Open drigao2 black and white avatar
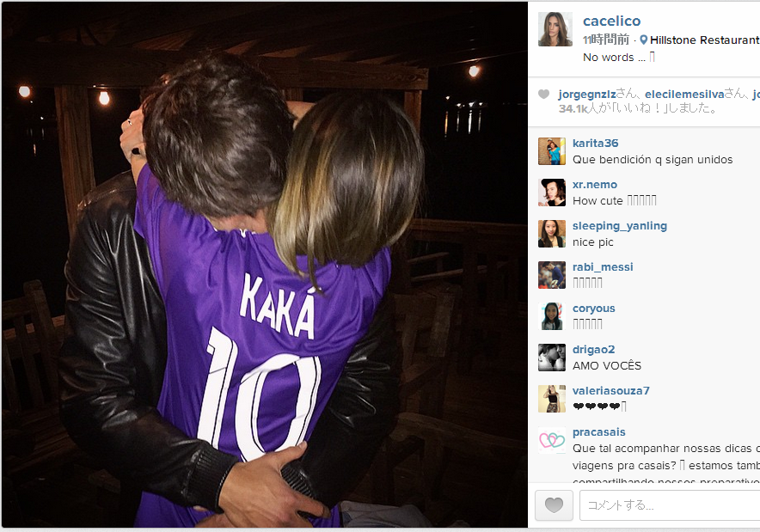 pyautogui.click(x=552, y=358)
